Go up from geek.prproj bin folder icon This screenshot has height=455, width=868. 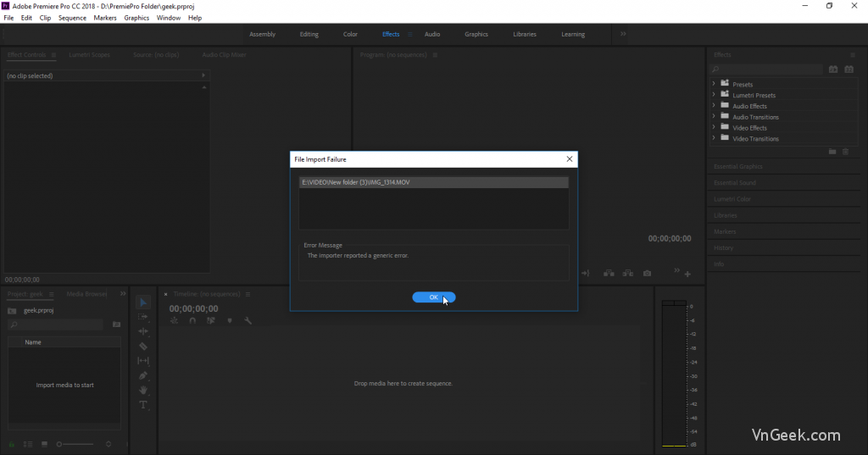12,310
